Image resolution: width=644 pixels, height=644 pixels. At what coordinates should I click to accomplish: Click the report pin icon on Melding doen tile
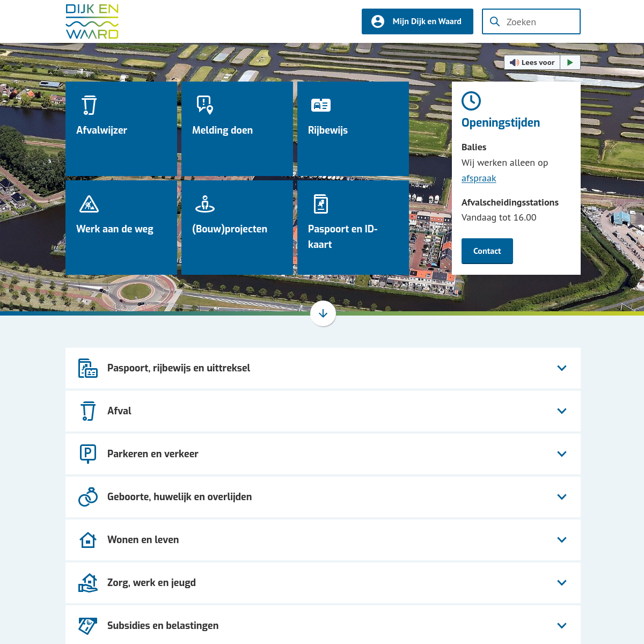coord(205,105)
